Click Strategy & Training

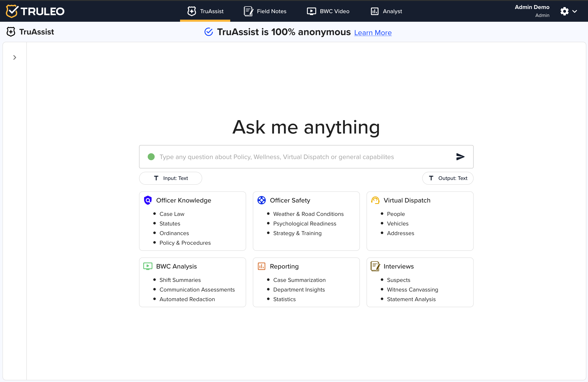click(x=297, y=233)
